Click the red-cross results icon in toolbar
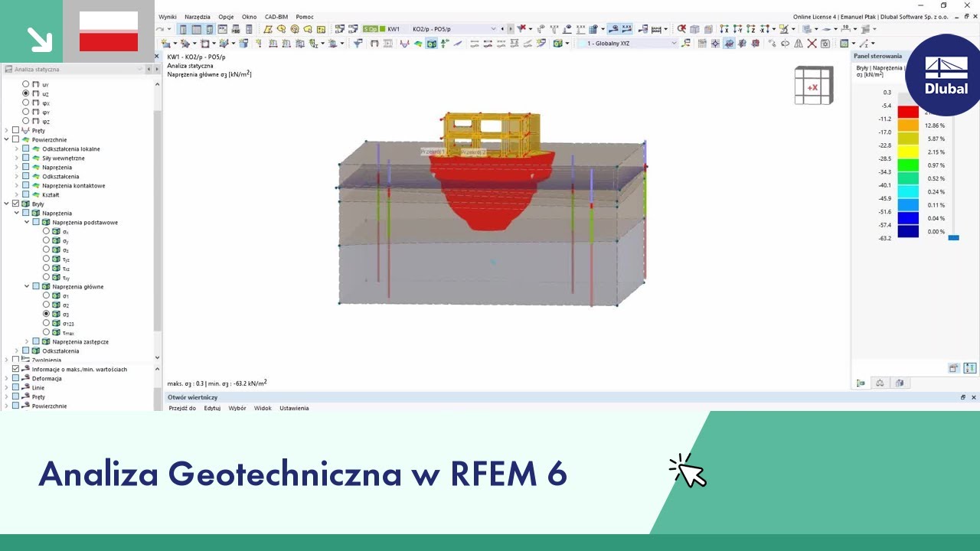The width and height of the screenshot is (980, 551). pos(522,29)
